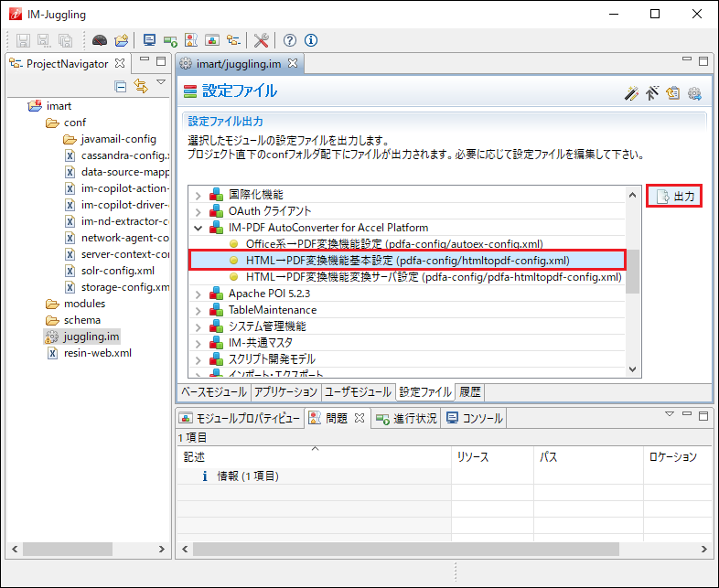The height and width of the screenshot is (588, 719).
Task: Sort by the 記述 column header
Action: coord(315,457)
